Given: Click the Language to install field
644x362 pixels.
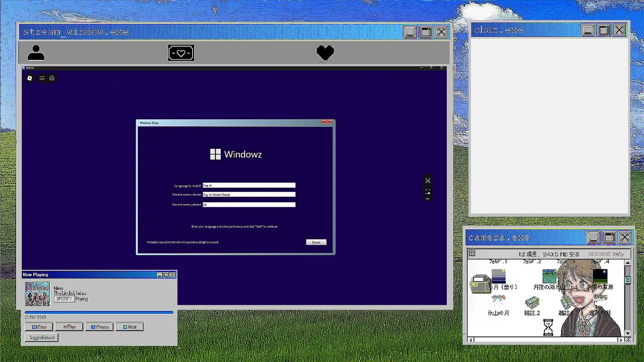Looking at the screenshot, I should click(249, 186).
